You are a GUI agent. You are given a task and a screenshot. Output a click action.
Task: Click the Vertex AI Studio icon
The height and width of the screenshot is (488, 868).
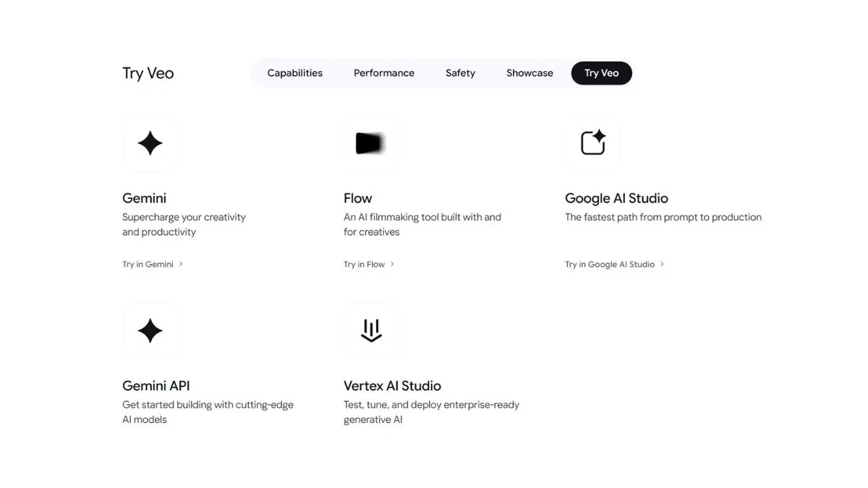pos(370,330)
